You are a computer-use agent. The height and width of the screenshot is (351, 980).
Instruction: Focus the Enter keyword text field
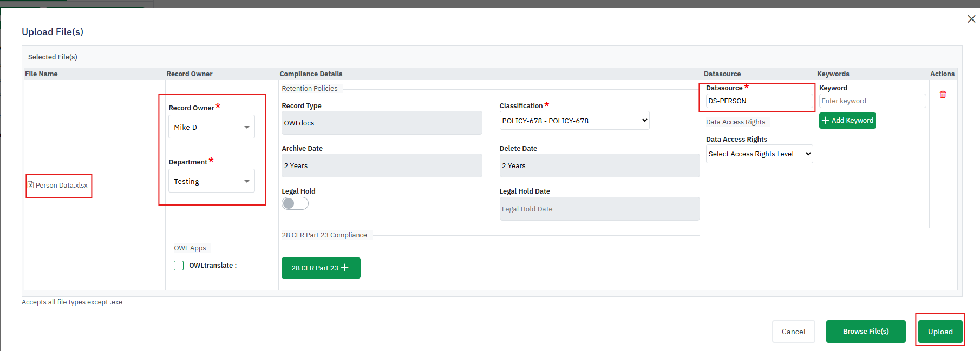(x=872, y=101)
